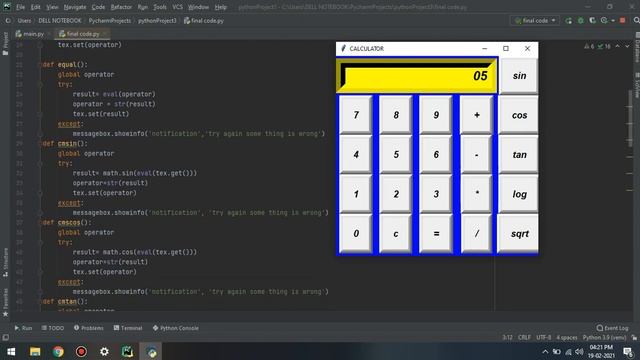Click the UTF-8 encoding status entry
The height and width of the screenshot is (360, 640).
543,338
